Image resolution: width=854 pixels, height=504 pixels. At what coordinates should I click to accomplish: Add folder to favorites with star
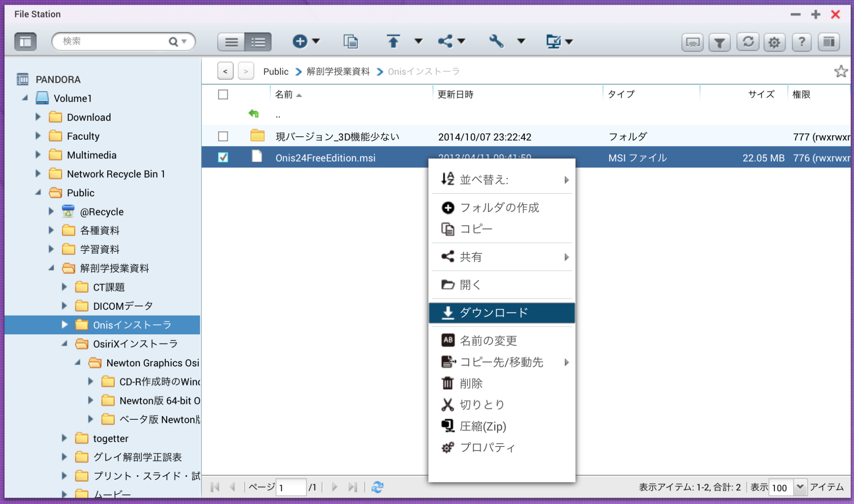(840, 71)
